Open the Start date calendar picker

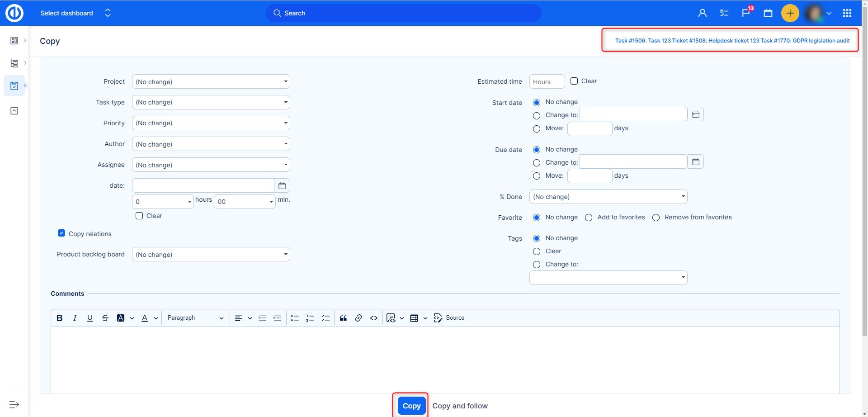click(x=695, y=114)
